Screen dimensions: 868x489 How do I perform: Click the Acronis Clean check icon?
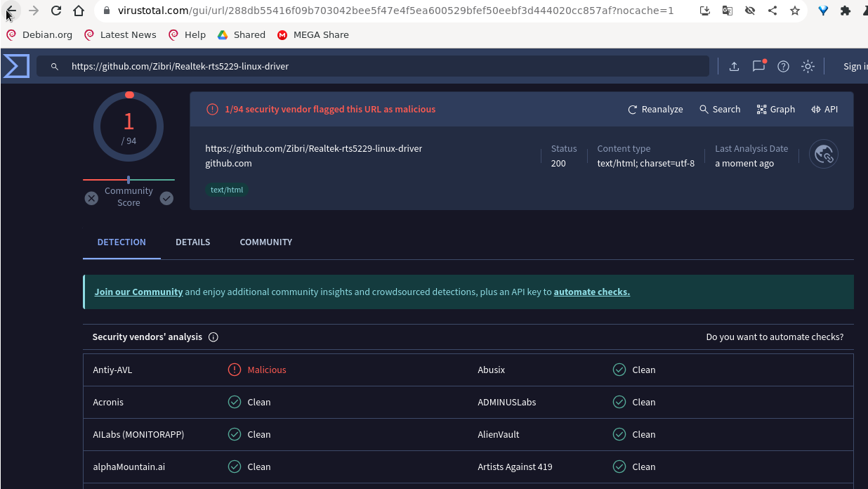pyautogui.click(x=235, y=402)
